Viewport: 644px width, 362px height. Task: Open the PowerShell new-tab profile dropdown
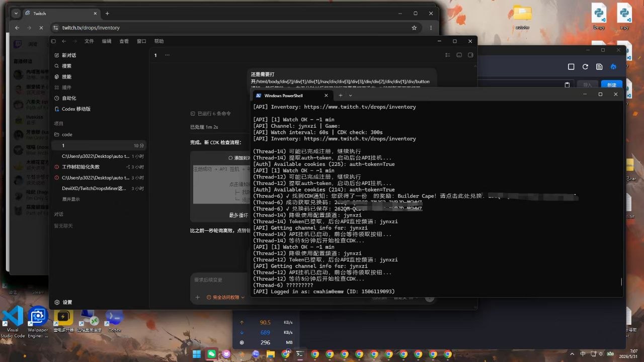pos(351,96)
